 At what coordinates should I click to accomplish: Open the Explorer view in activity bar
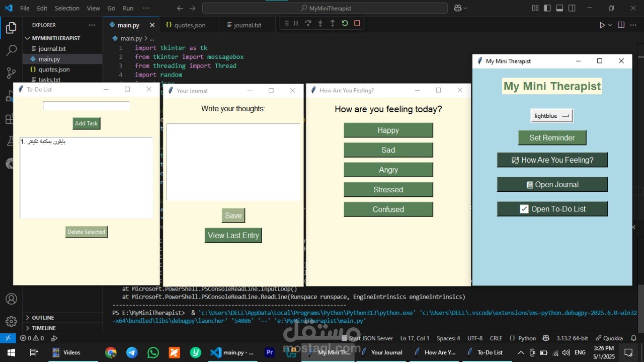point(11,28)
